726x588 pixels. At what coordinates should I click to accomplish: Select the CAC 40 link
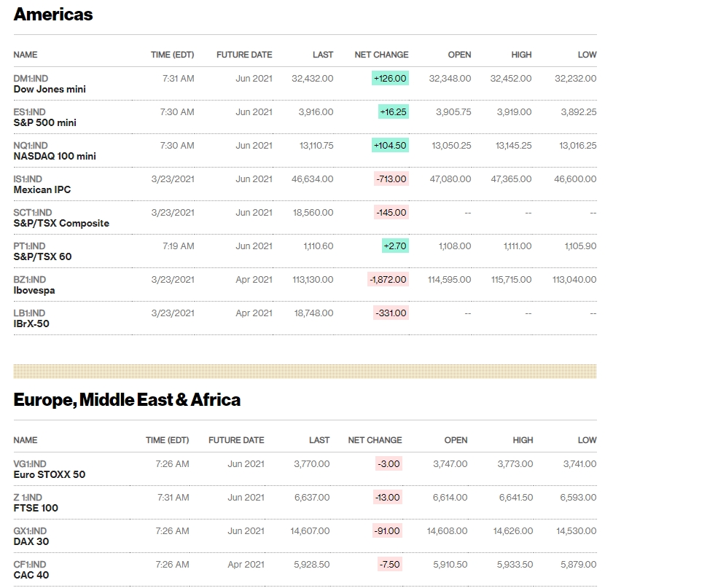point(31,575)
